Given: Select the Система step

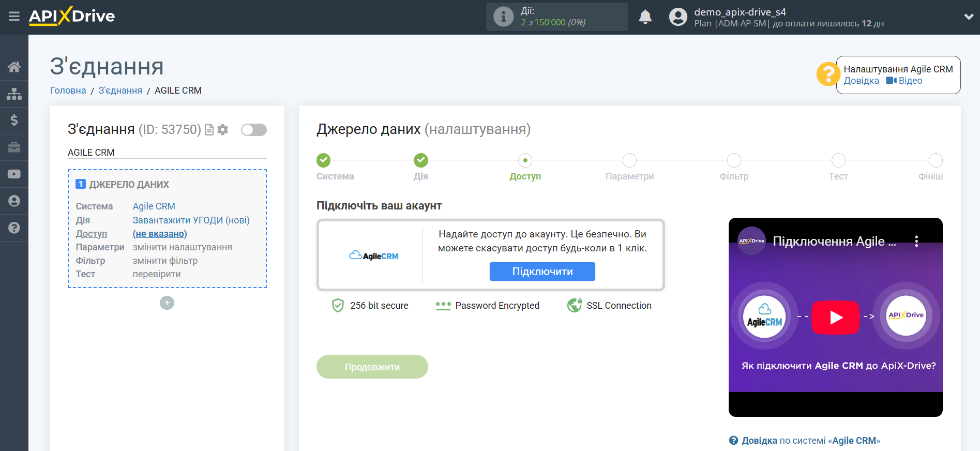Looking at the screenshot, I should [x=324, y=160].
